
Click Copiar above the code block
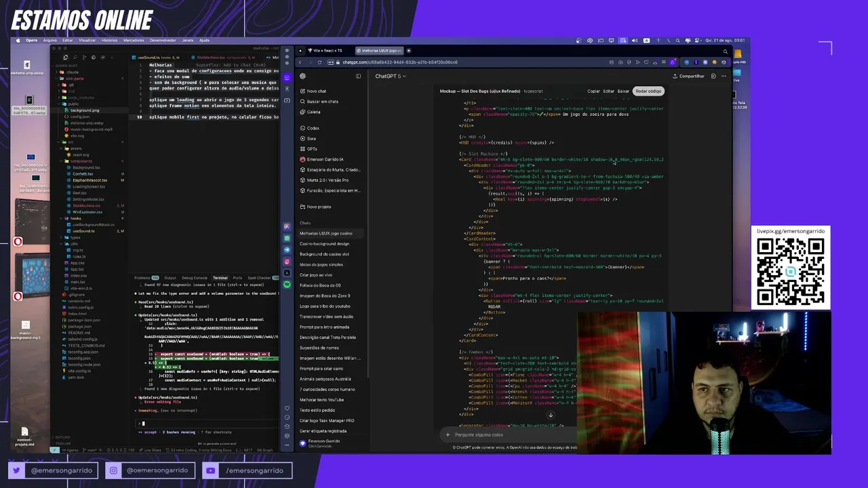point(593,91)
